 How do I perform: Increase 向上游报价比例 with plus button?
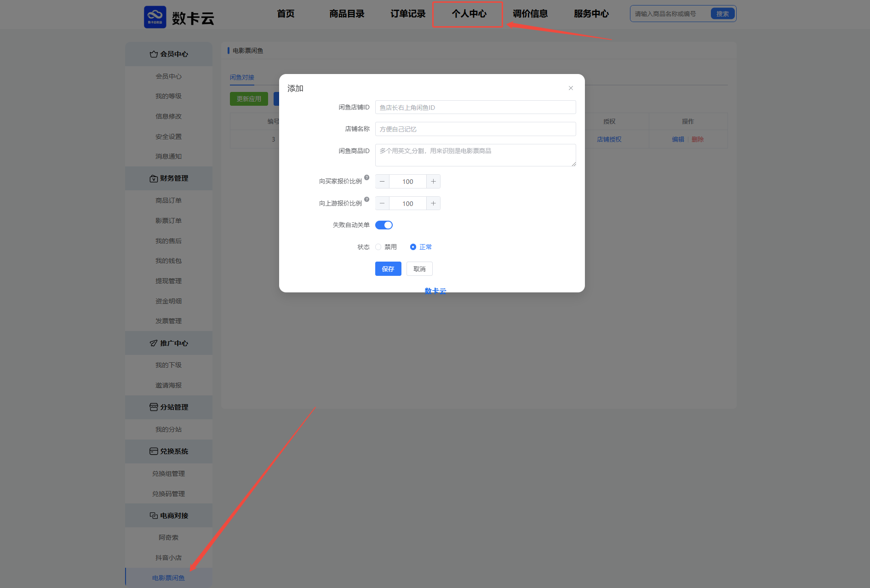[433, 204]
